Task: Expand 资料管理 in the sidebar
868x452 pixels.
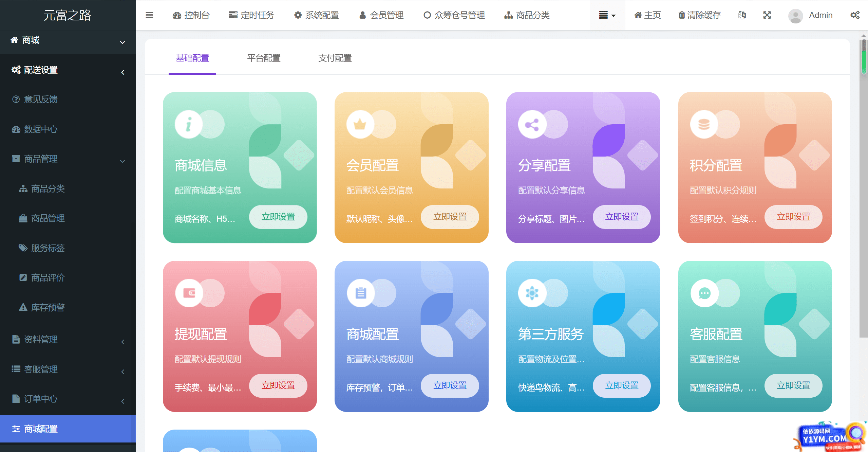Action: (68, 339)
